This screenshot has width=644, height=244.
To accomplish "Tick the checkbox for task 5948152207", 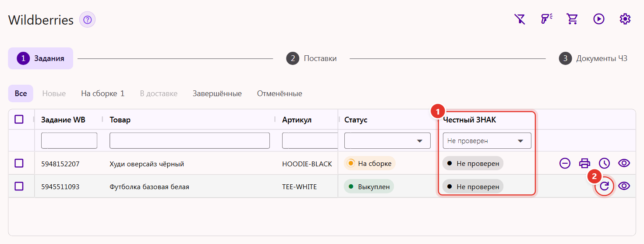I will pyautogui.click(x=19, y=163).
